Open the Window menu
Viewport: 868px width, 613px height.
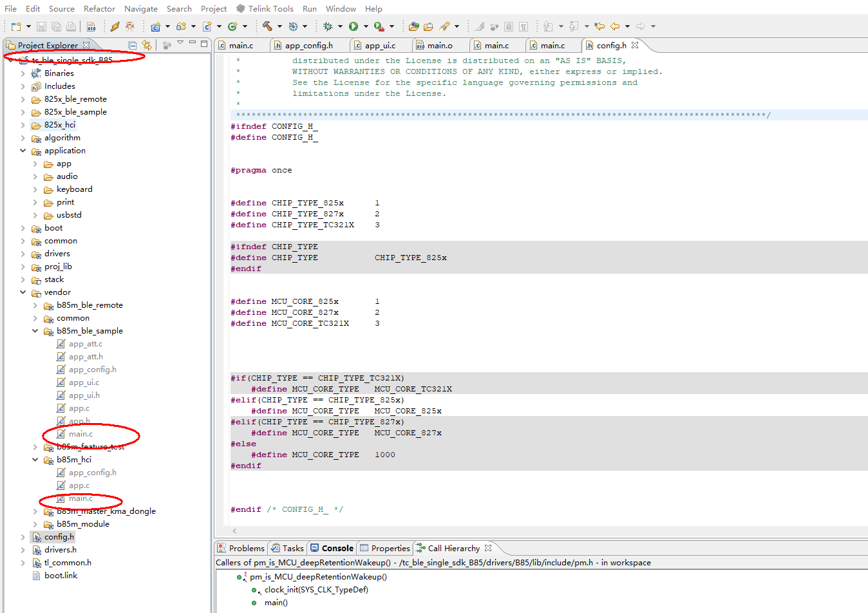point(341,8)
